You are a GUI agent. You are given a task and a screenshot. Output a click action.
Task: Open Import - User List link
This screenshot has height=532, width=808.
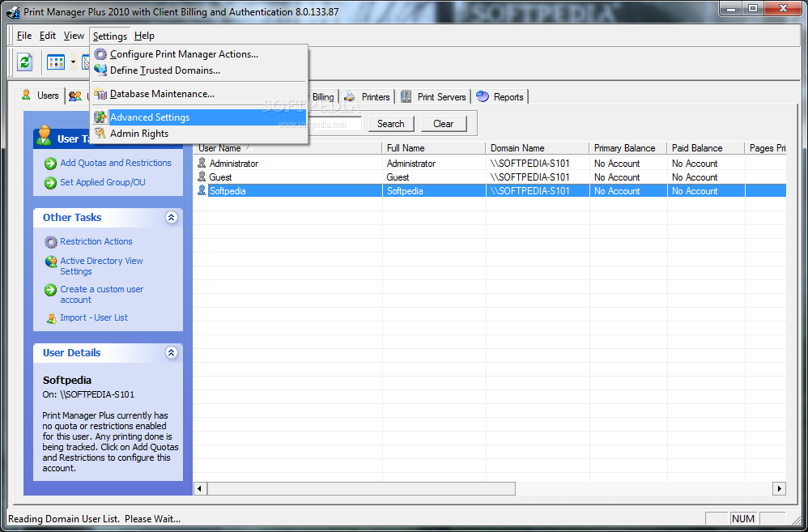pyautogui.click(x=94, y=317)
